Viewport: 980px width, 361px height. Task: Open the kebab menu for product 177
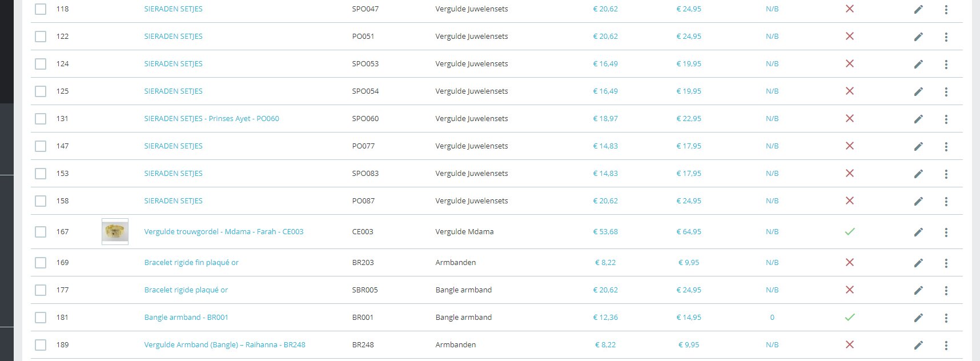[x=946, y=291]
